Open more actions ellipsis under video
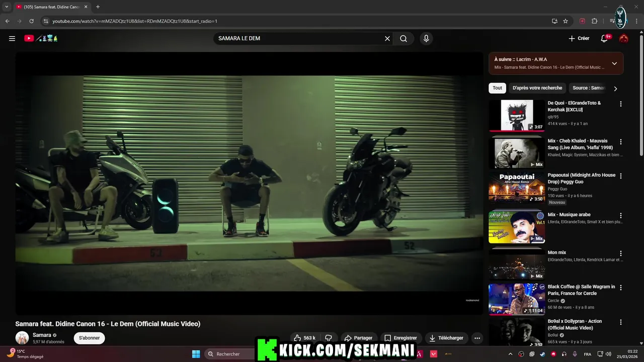 point(477,338)
